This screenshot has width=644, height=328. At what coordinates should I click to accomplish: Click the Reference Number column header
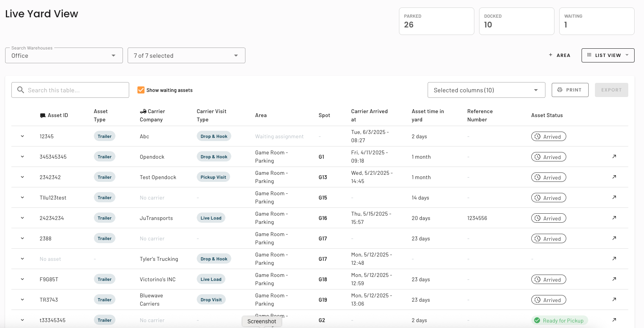480,115
